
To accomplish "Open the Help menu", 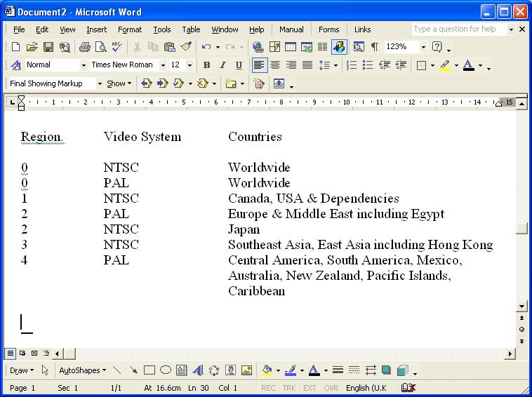I will [256, 29].
